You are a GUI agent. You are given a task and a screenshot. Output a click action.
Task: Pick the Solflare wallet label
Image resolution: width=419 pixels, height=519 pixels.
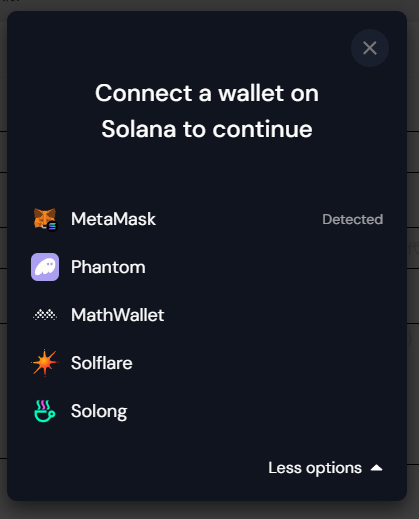click(x=102, y=363)
